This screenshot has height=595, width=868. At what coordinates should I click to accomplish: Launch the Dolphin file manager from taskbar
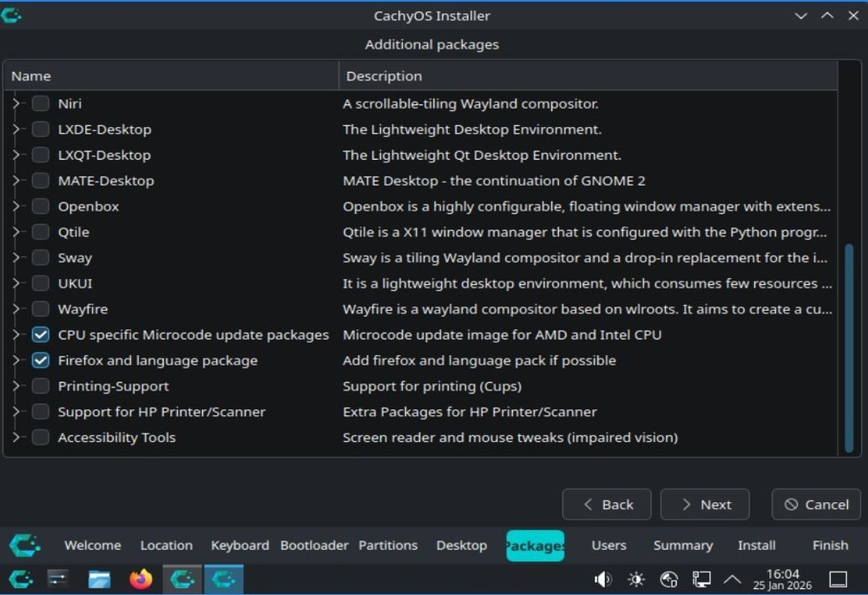pyautogui.click(x=99, y=578)
